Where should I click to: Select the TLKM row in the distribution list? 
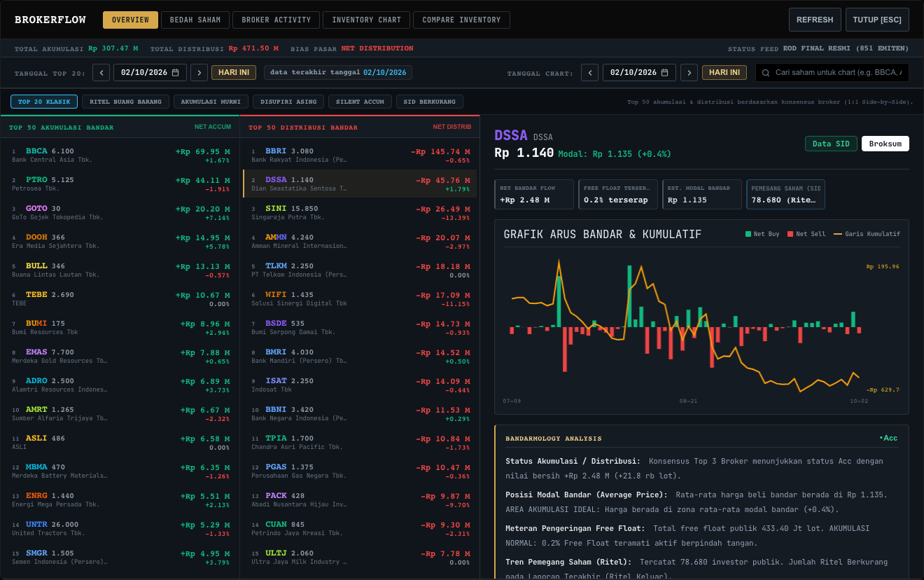click(360, 270)
